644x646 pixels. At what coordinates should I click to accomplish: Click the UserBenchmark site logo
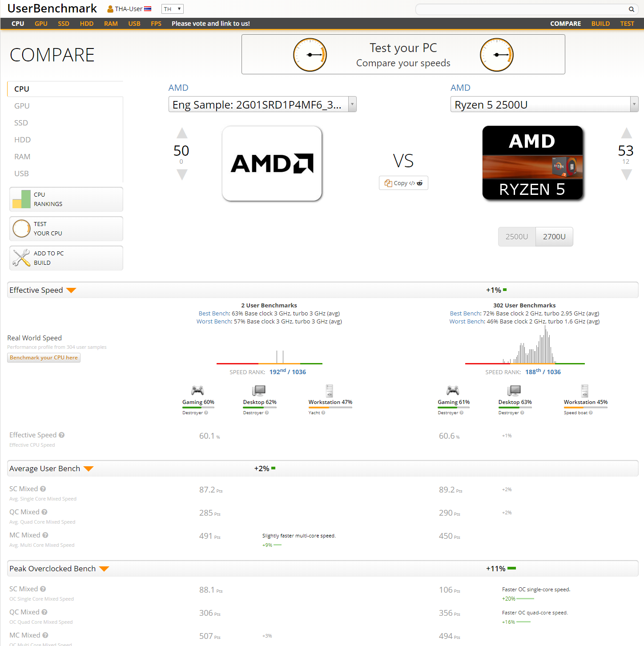coord(52,8)
